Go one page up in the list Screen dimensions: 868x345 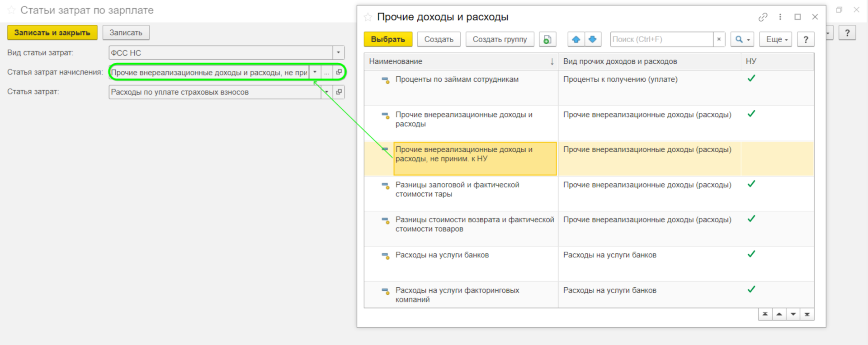[x=779, y=314]
